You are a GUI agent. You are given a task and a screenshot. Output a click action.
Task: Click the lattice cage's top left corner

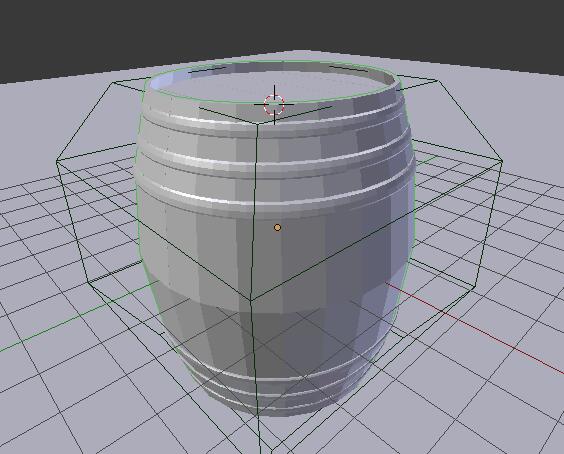[x=114, y=83]
